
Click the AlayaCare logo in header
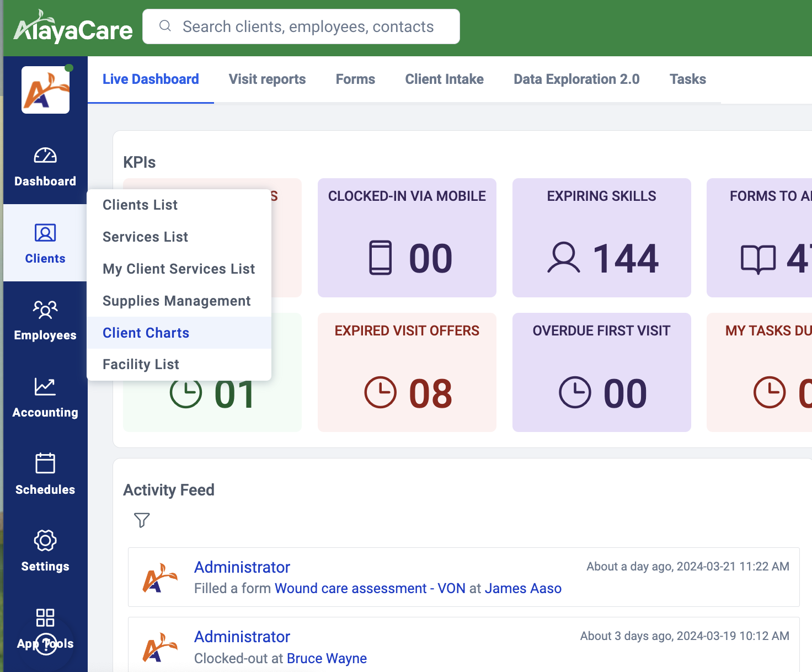coord(73,28)
